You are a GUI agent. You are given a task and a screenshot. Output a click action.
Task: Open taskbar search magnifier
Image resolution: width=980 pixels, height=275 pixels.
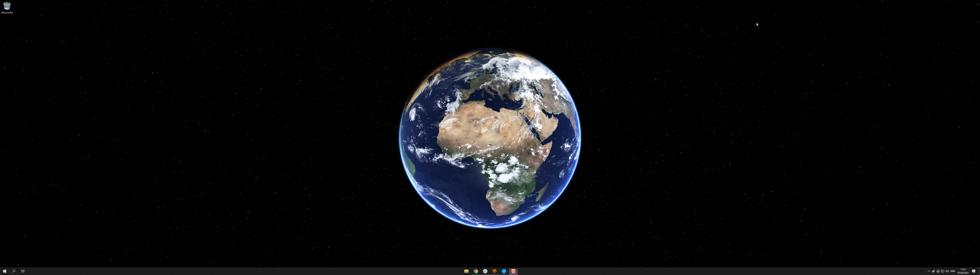point(14,271)
